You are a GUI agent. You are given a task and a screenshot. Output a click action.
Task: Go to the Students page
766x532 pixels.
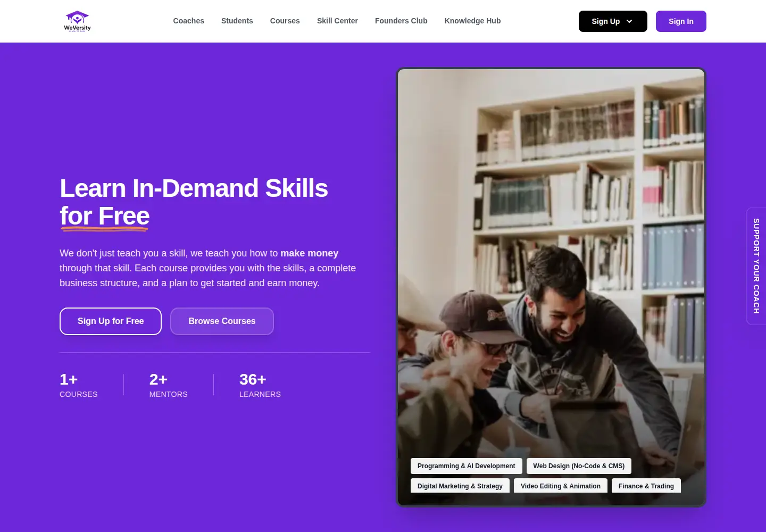[237, 21]
